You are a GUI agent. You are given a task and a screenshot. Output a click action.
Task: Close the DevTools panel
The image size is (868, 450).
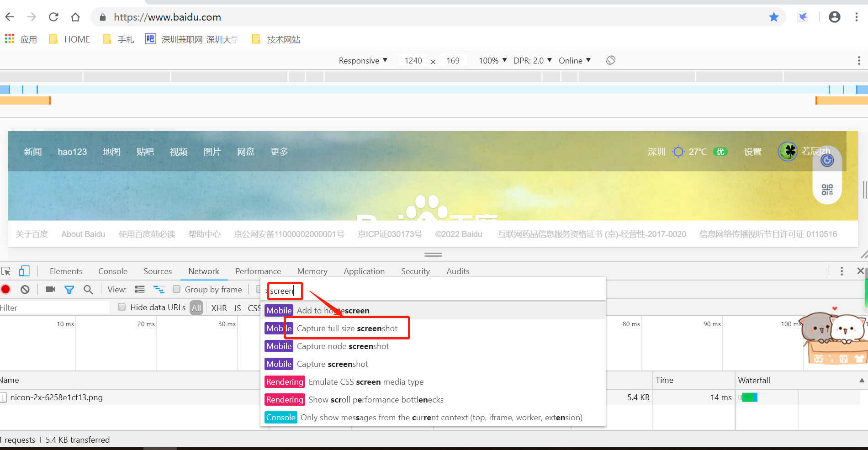[860, 271]
